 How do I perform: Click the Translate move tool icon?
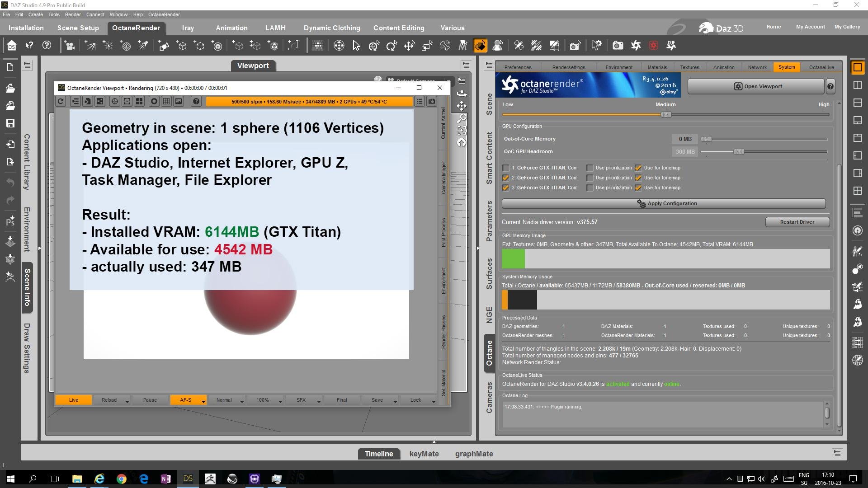tap(409, 46)
